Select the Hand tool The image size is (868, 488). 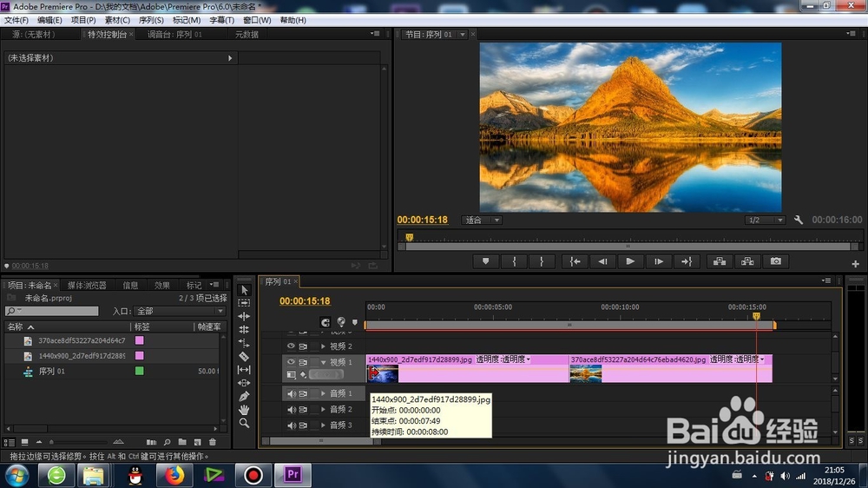click(244, 410)
